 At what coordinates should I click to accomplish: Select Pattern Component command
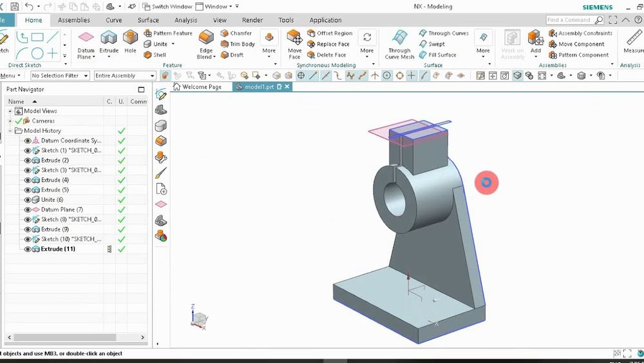(x=579, y=55)
